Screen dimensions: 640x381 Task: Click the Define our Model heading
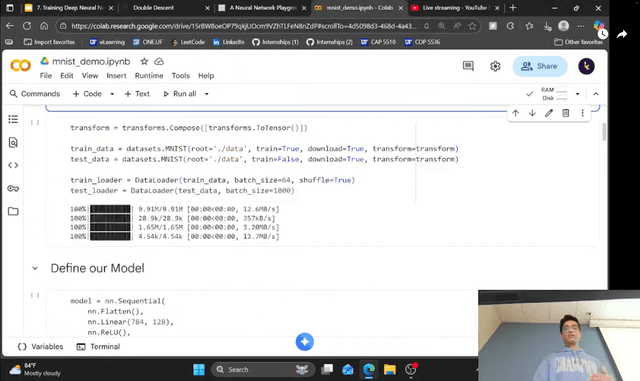[98, 268]
